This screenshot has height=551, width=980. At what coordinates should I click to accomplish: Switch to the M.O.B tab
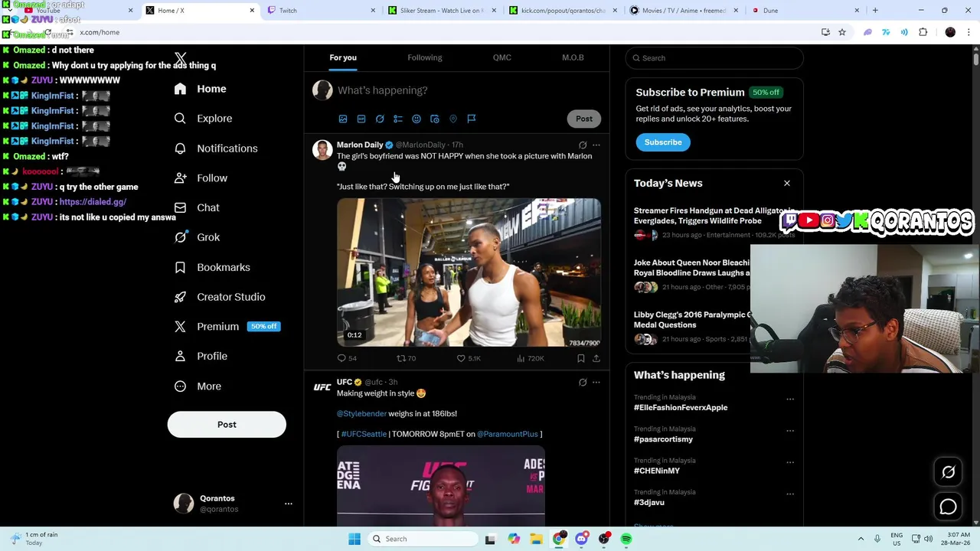[x=573, y=57]
